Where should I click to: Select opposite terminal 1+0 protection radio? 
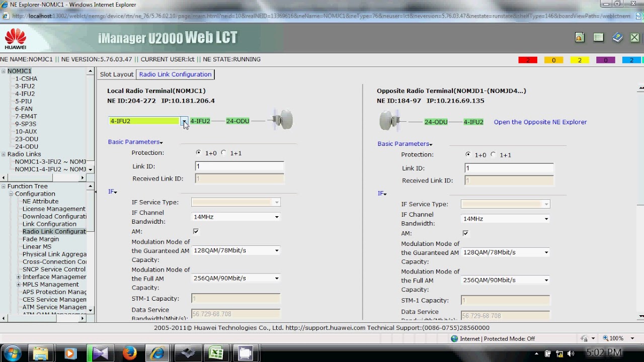point(468,155)
